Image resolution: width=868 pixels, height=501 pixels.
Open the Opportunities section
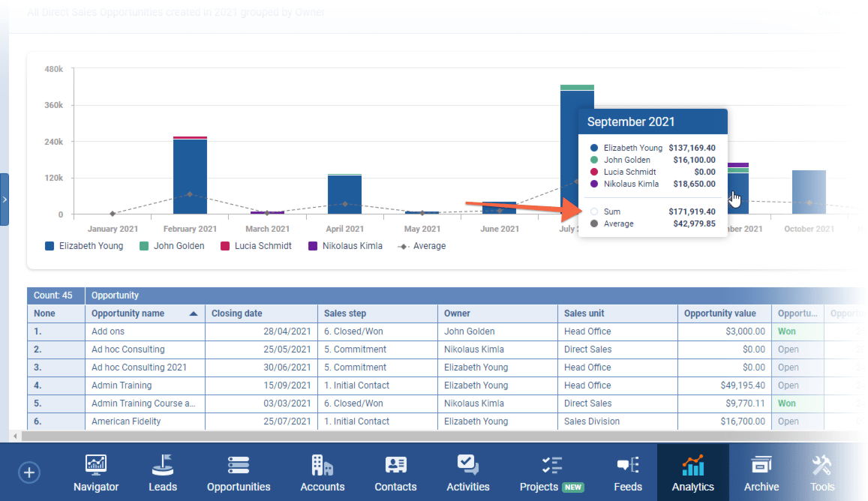(x=238, y=472)
